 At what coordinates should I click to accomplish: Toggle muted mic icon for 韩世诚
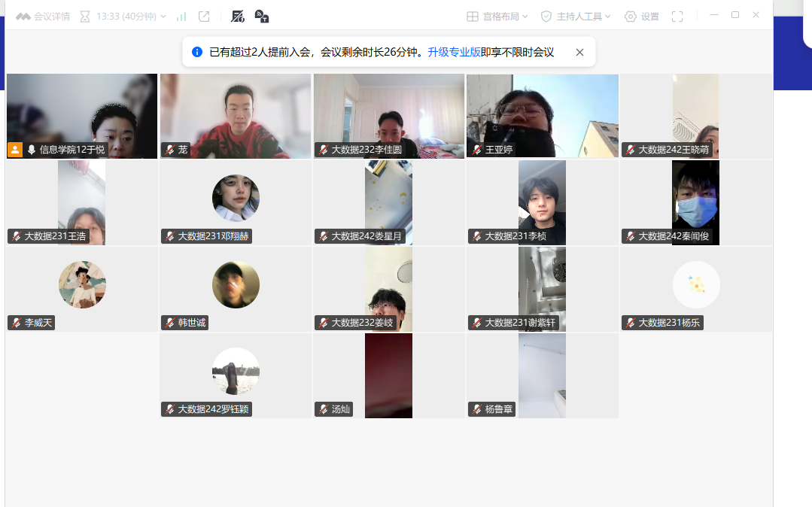point(169,323)
